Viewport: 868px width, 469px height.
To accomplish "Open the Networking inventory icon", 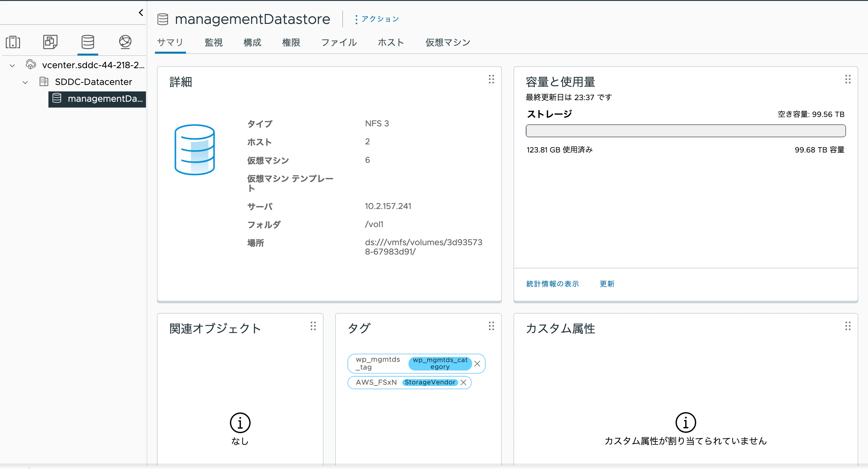I will click(x=125, y=42).
